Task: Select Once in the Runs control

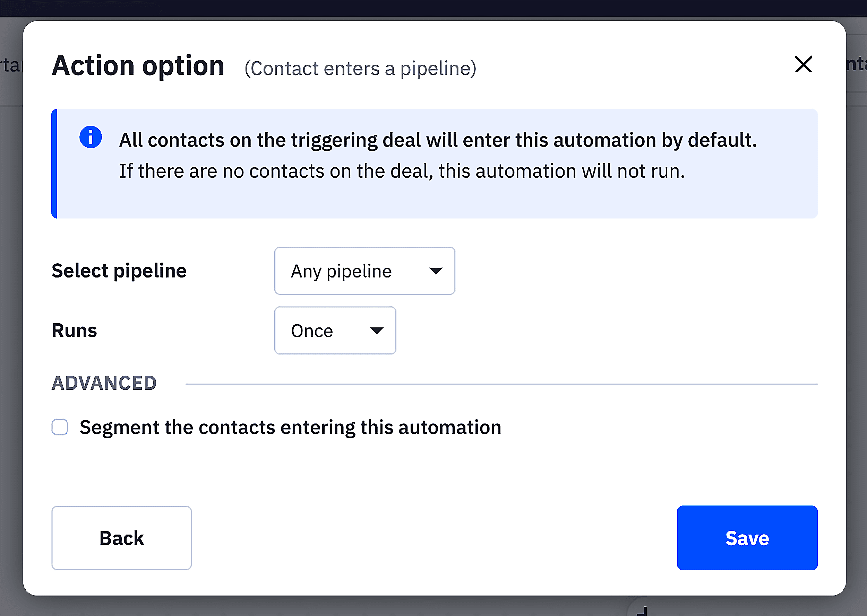Action: tap(311, 331)
